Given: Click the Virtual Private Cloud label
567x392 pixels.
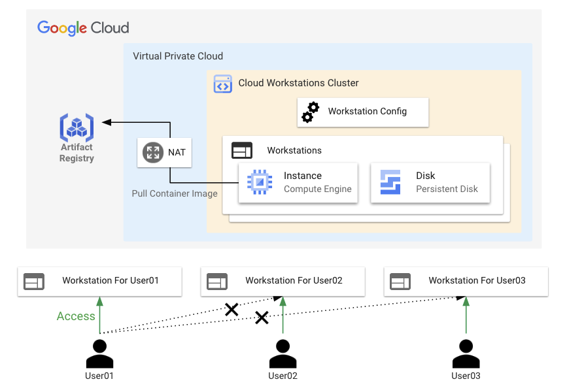Looking at the screenshot, I should tap(178, 56).
